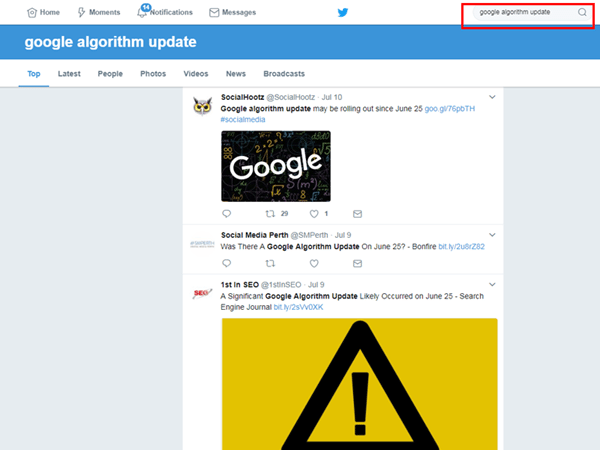The height and width of the screenshot is (450, 600).
Task: Reply to the SocialHootz tweet
Action: (x=227, y=214)
